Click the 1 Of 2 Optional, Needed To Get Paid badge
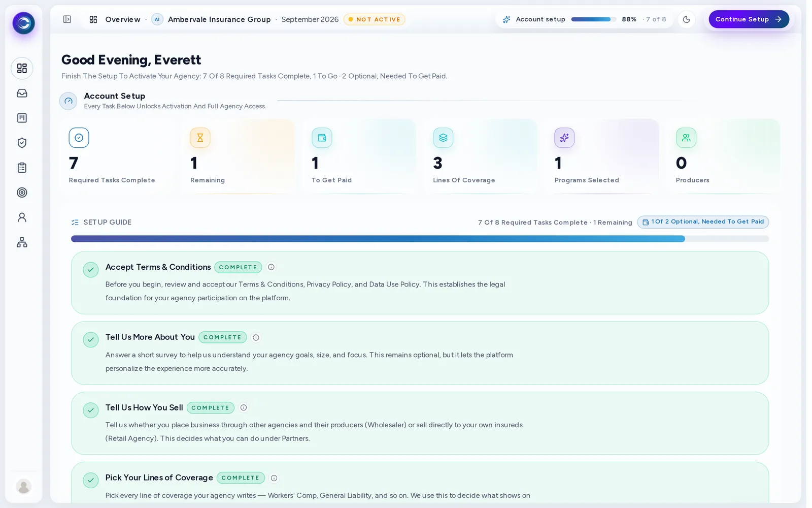This screenshot has width=812, height=508. pyautogui.click(x=703, y=222)
